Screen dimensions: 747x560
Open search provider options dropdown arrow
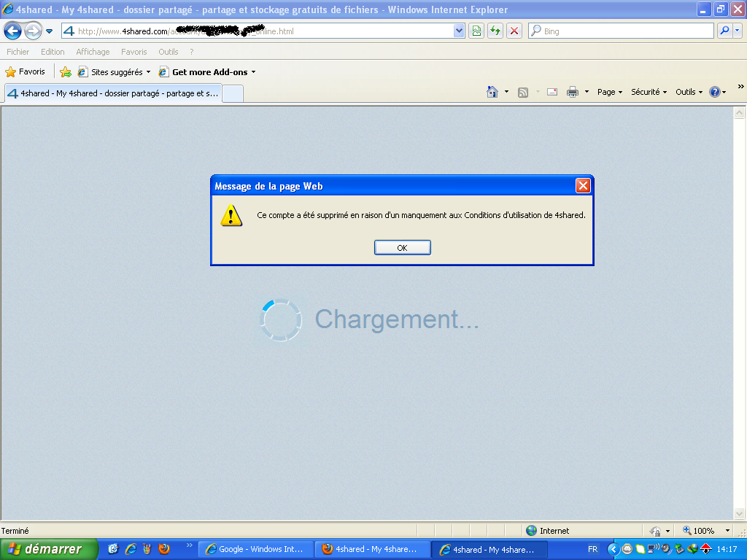738,31
